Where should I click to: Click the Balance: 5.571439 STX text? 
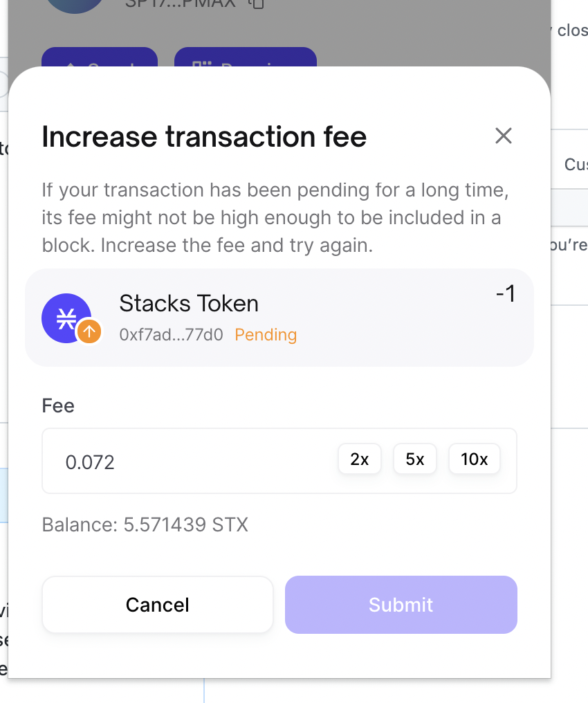coord(145,524)
